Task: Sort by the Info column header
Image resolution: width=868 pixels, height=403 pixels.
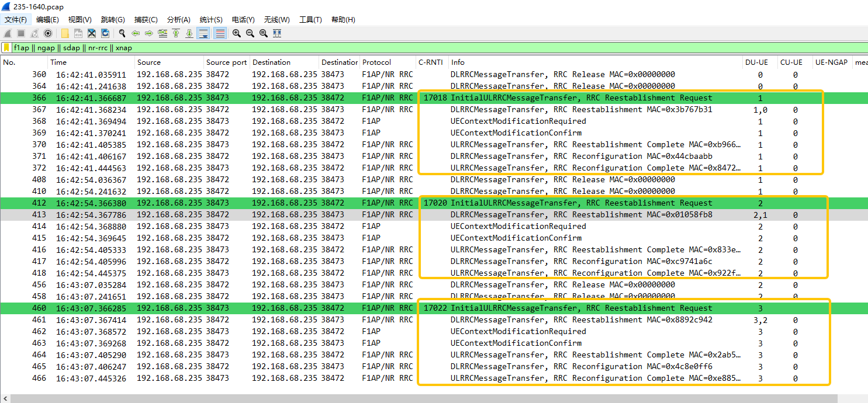Action: point(596,62)
